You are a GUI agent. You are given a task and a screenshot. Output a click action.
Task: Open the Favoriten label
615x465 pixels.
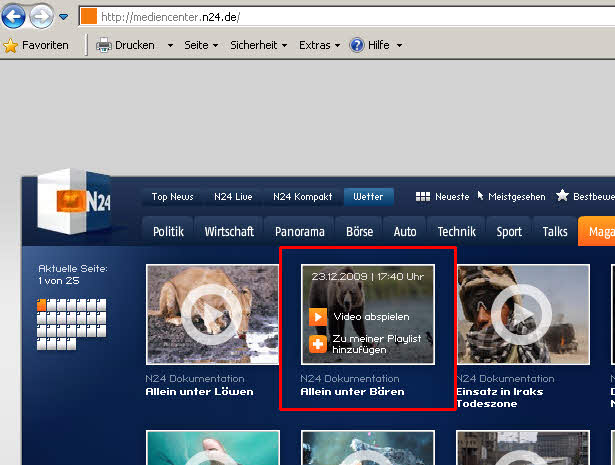pos(45,45)
